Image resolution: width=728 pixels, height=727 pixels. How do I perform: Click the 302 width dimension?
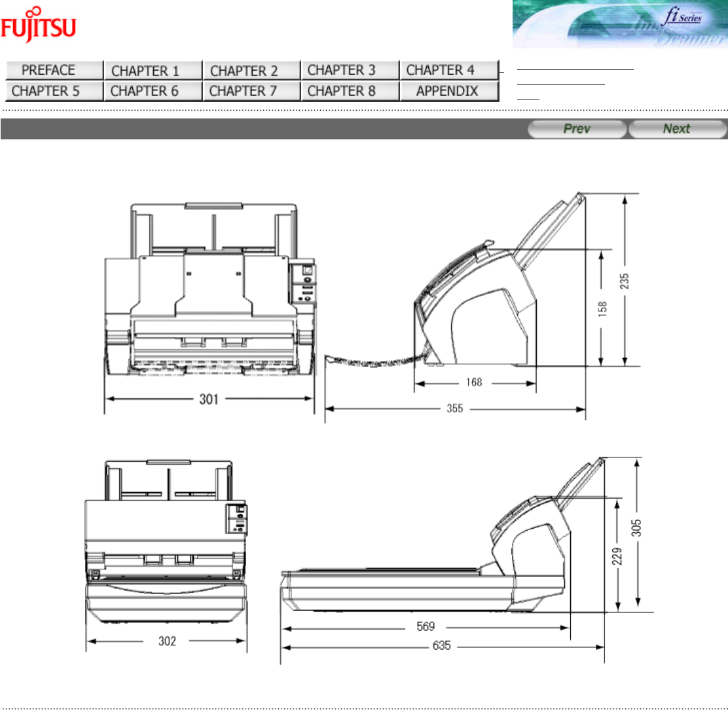167,641
